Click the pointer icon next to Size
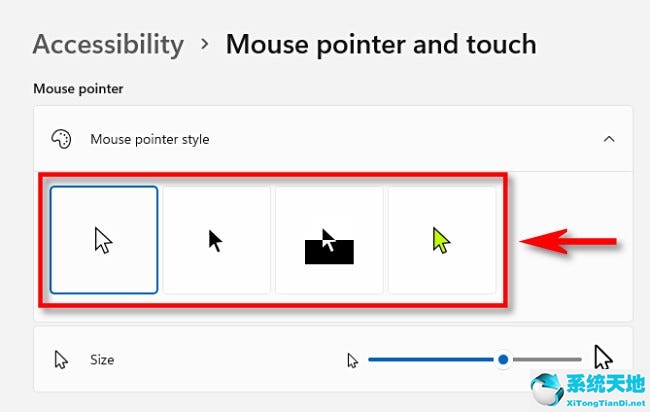This screenshot has height=412, width=650. (61, 359)
